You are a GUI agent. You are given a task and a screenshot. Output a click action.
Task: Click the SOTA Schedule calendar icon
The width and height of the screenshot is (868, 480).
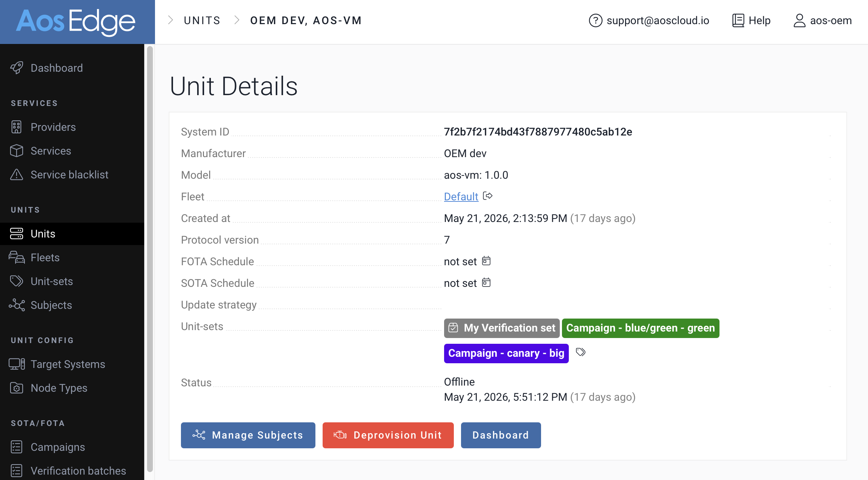(x=486, y=282)
